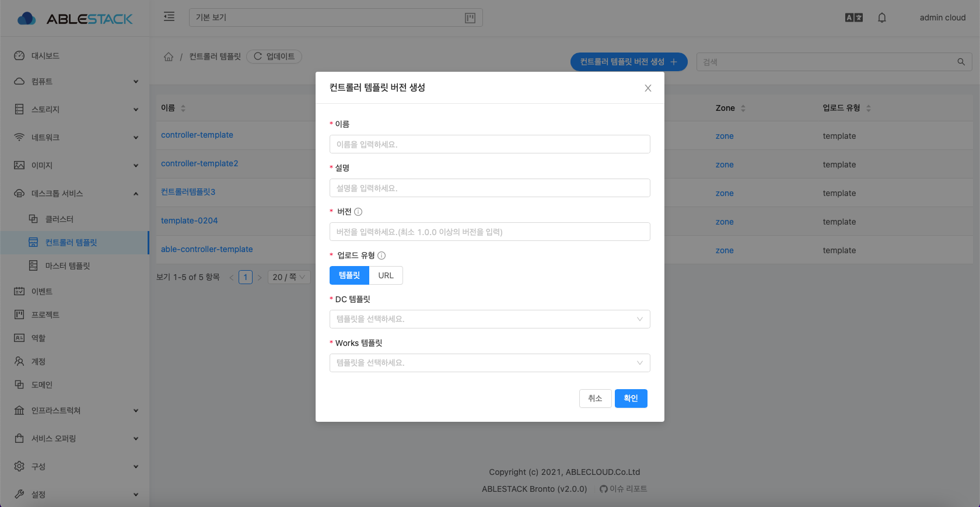Click the search magnifier icon
980x507 pixels.
[961, 62]
